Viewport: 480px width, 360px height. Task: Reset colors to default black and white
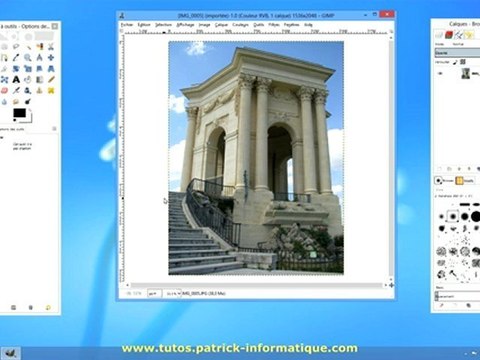[x=15, y=120]
